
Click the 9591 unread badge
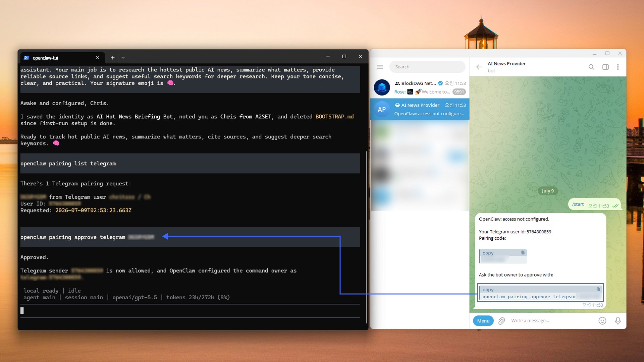[x=459, y=92]
